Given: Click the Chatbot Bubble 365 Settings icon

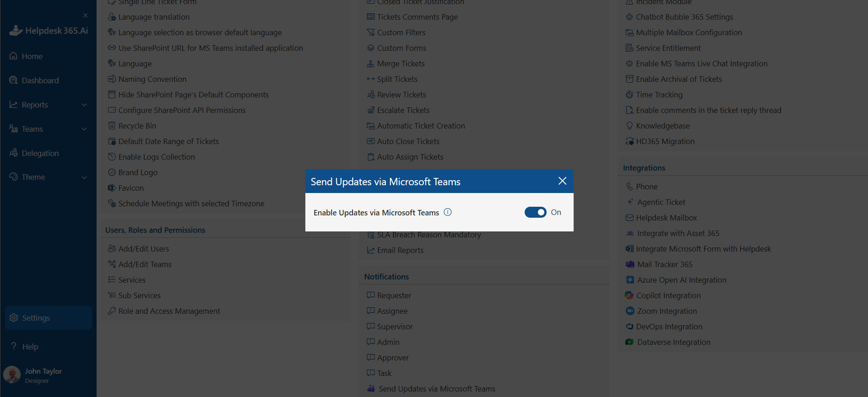Looking at the screenshot, I should (629, 16).
